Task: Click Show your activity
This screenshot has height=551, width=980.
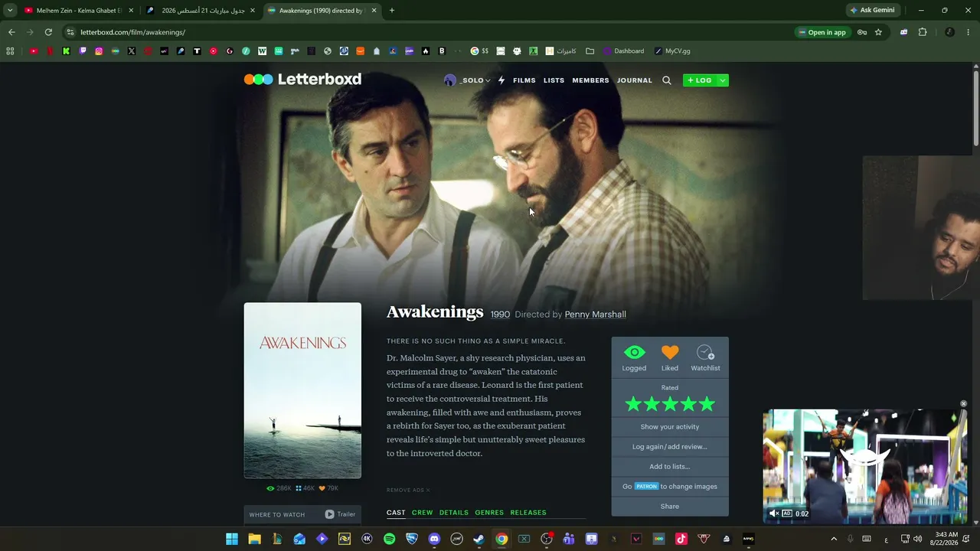Action: (670, 427)
